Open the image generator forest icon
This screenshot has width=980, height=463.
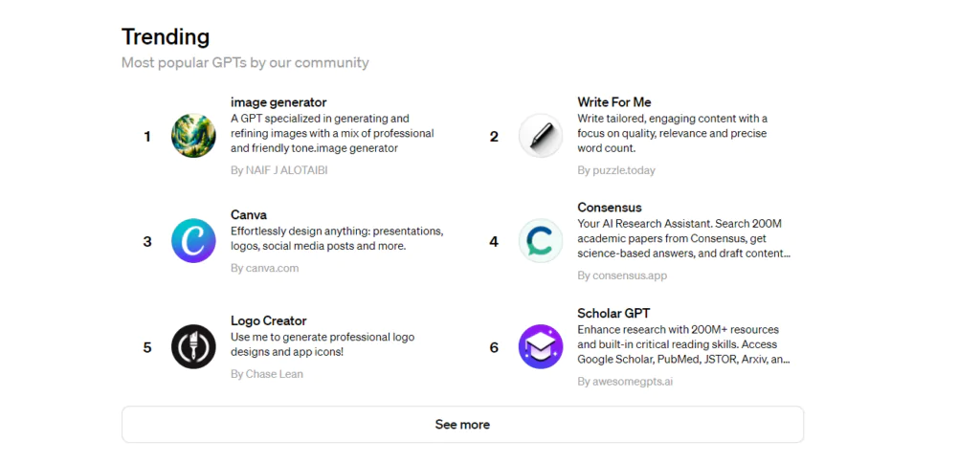pyautogui.click(x=193, y=136)
